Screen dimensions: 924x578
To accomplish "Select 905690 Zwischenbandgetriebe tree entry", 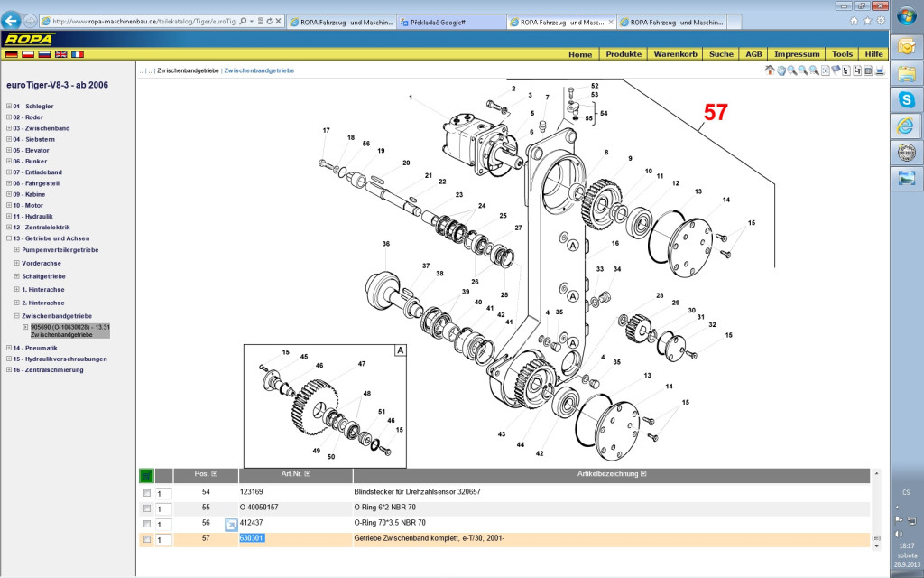I will pos(70,331).
